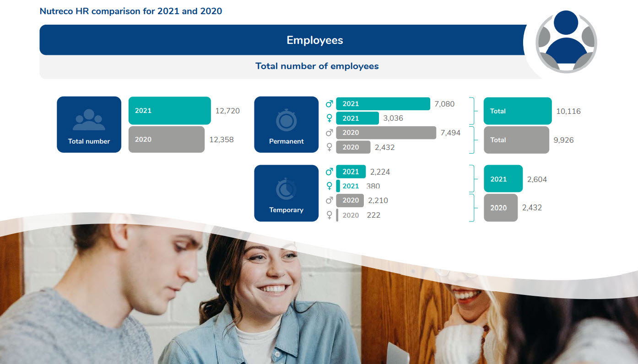The width and height of the screenshot is (638, 364).
Task: Click the teal Total bar beside 10,116
Action: pyautogui.click(x=518, y=111)
